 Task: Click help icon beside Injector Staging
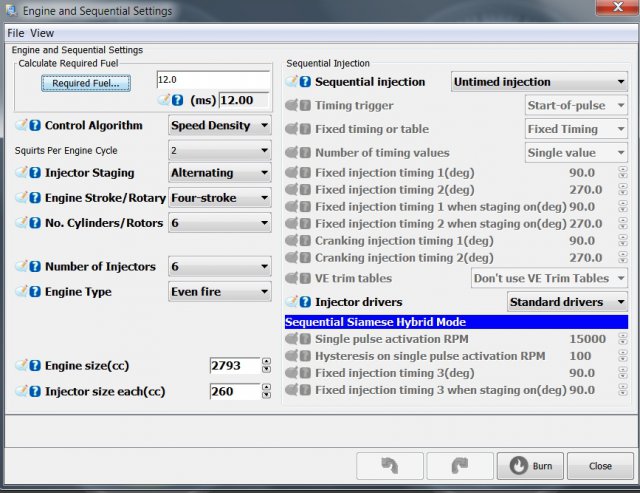pyautogui.click(x=35, y=174)
